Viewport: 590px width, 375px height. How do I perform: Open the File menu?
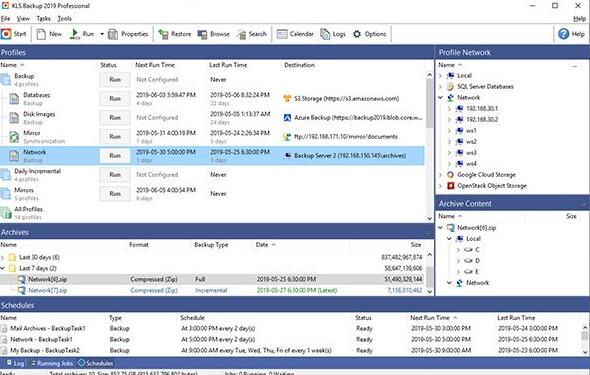[5, 18]
